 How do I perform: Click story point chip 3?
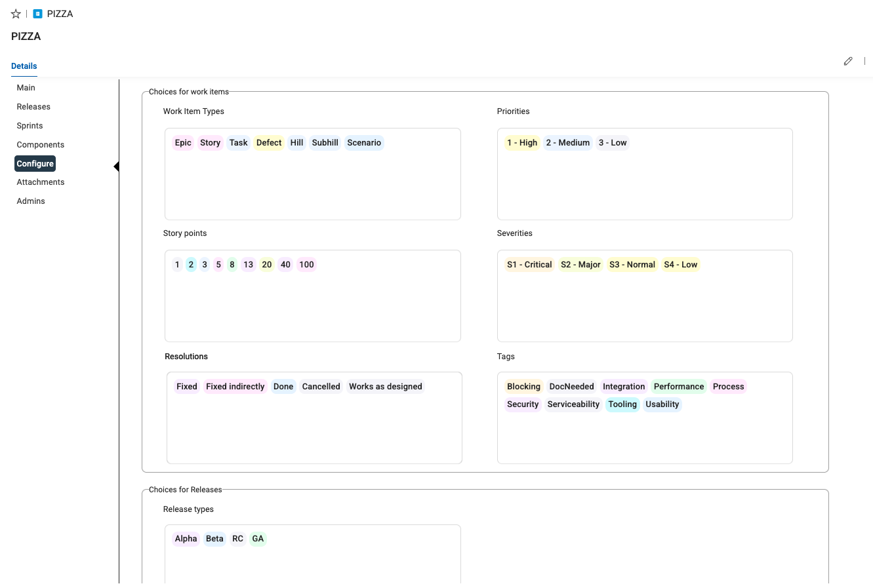pyautogui.click(x=205, y=265)
